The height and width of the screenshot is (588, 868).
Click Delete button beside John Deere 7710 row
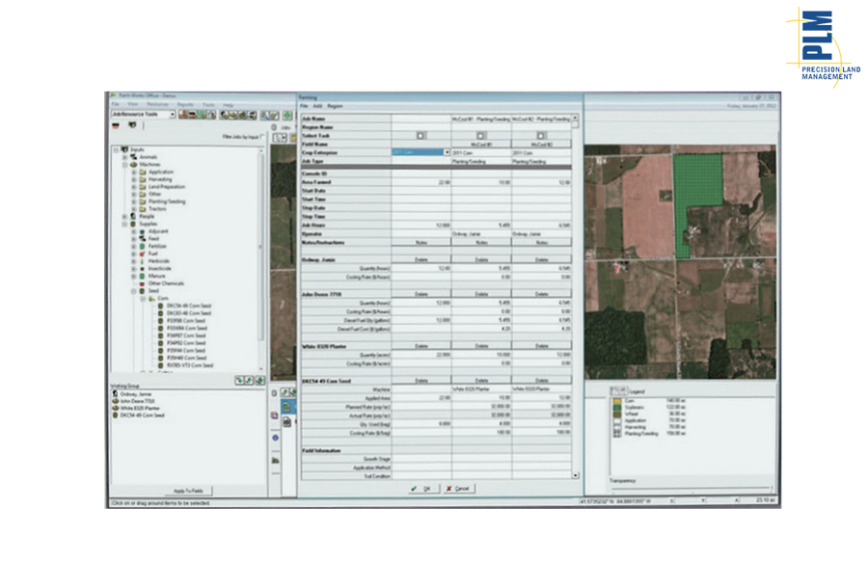[x=421, y=294]
